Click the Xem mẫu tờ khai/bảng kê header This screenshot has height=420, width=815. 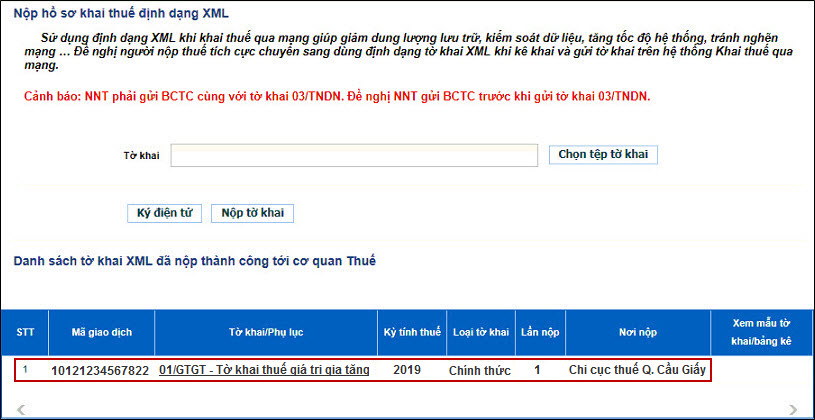tap(762, 332)
